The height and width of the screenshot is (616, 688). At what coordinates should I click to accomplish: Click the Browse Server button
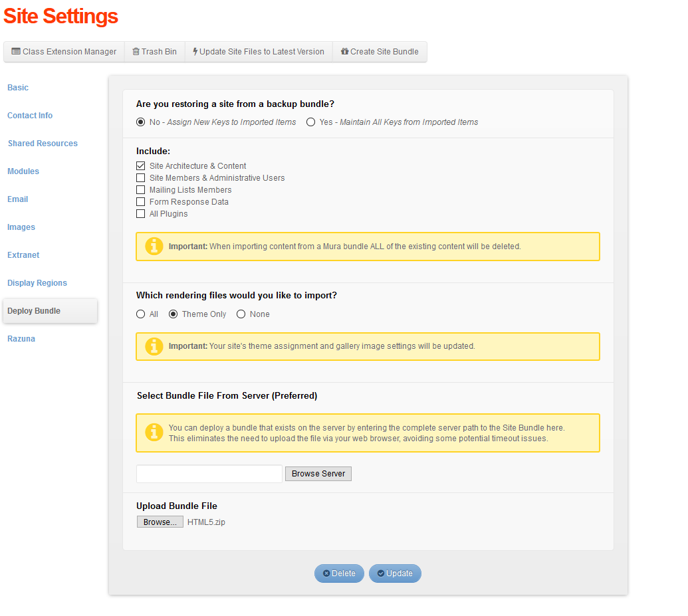click(x=318, y=473)
